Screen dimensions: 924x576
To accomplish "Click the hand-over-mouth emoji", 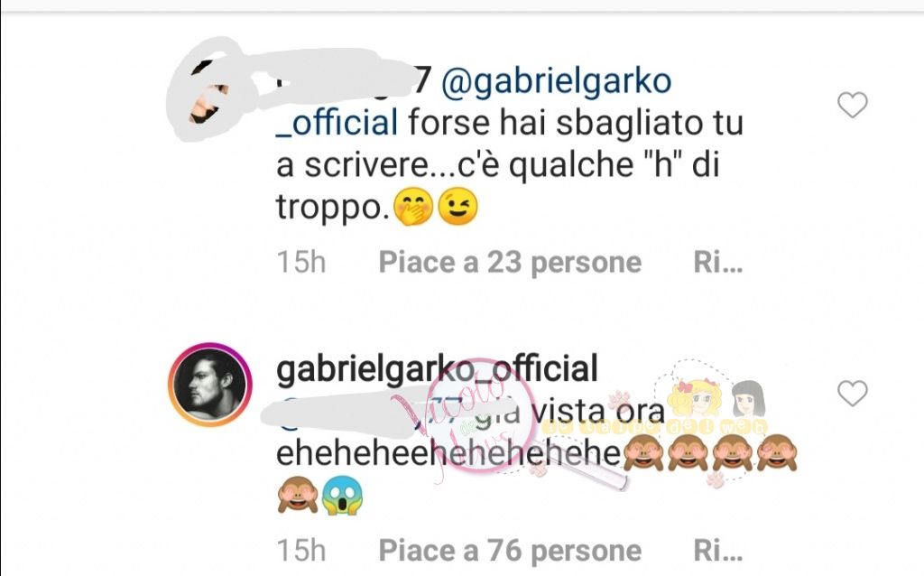I will (413, 207).
